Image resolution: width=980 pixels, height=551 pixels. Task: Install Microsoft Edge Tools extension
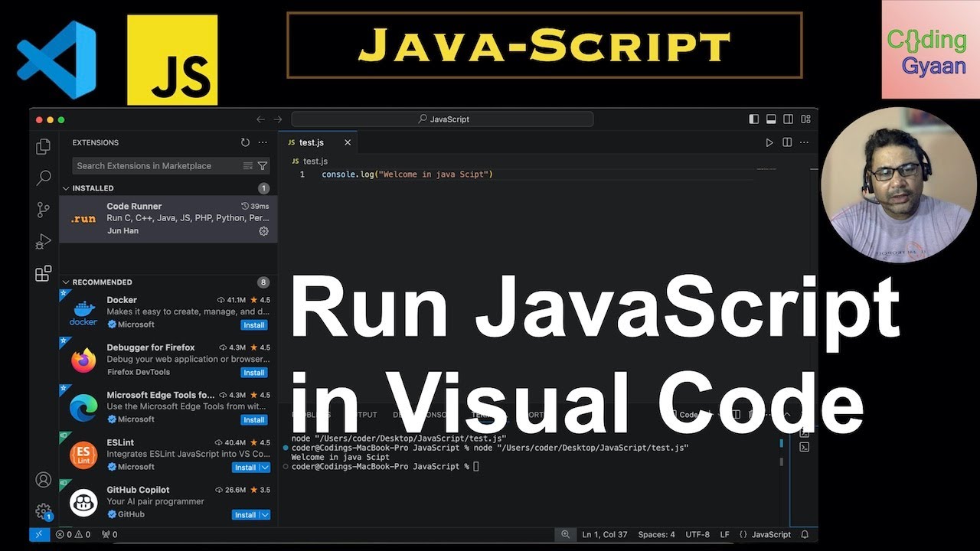pos(253,419)
